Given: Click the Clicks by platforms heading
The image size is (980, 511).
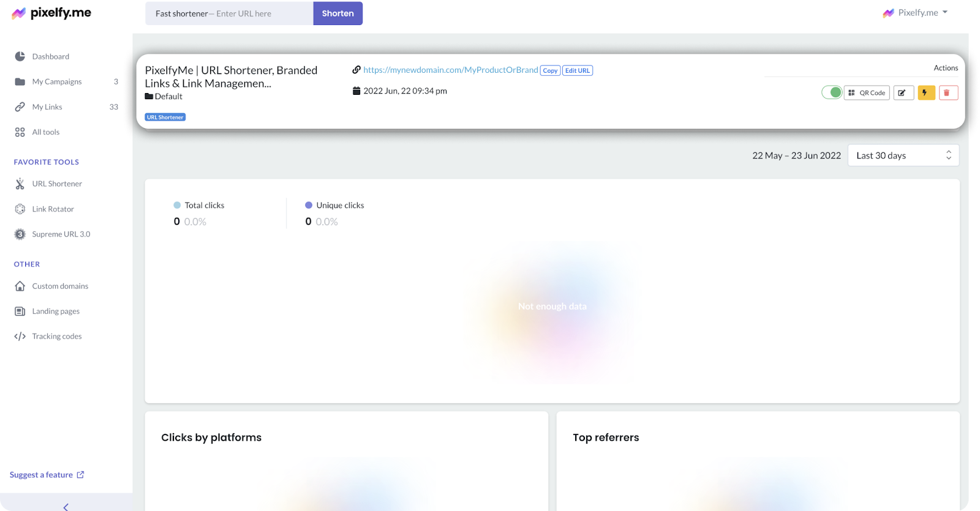Looking at the screenshot, I should click(211, 437).
